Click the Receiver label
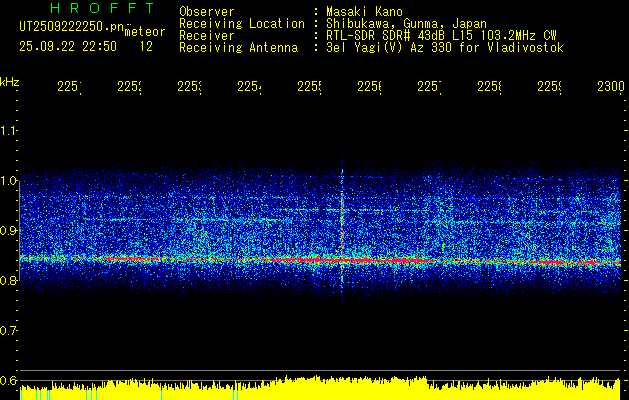Screen dimensions: 629x400 click(x=207, y=36)
